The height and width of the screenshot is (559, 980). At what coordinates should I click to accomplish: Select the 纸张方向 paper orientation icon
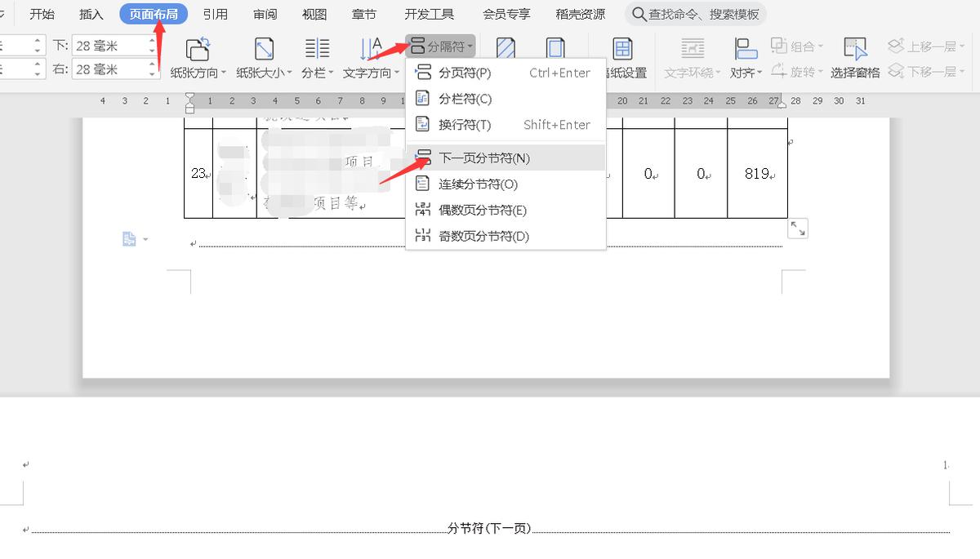click(x=197, y=49)
